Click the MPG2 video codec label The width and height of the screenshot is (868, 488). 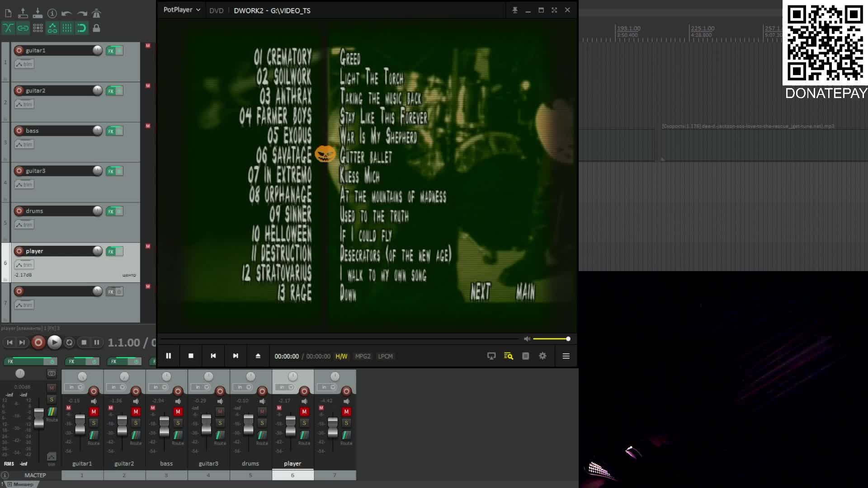click(x=363, y=357)
